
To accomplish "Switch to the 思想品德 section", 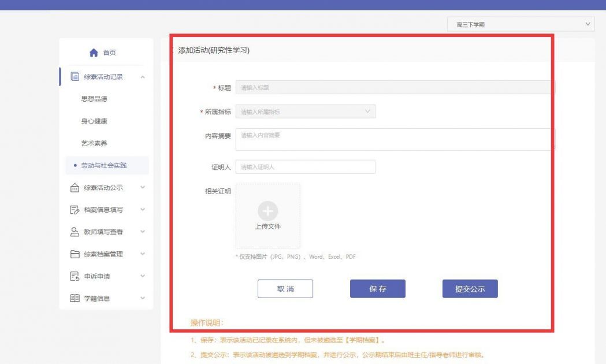I will point(95,99).
